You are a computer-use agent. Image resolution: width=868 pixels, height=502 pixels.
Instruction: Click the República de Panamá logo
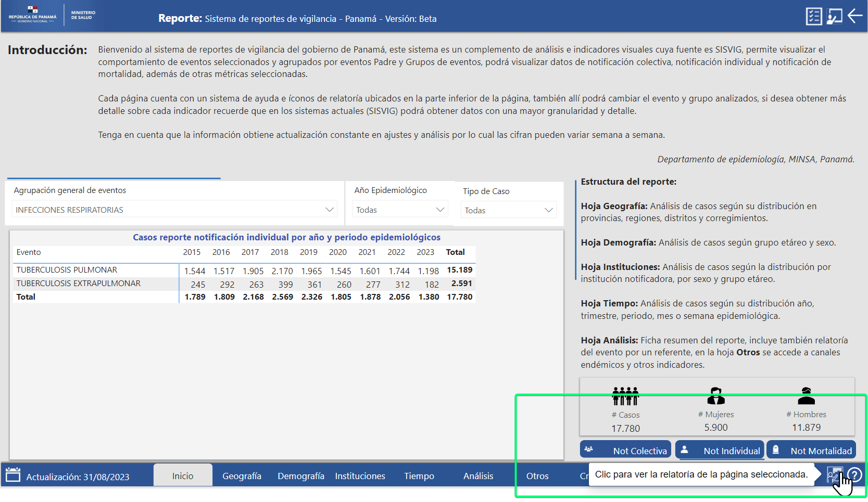[x=33, y=15]
